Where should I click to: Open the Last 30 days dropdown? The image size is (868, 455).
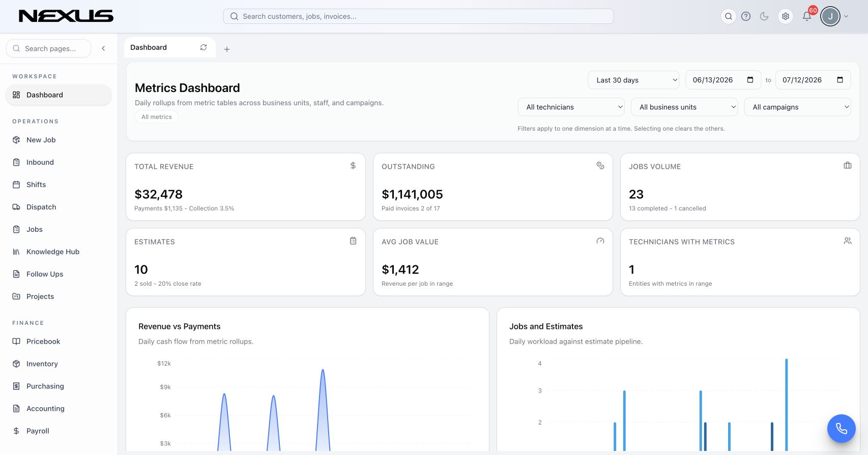[633, 80]
